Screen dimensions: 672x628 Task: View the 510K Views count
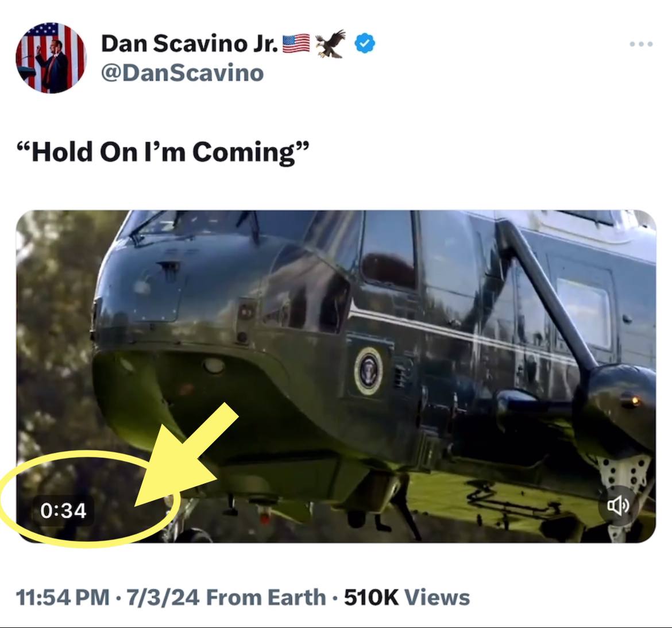[x=407, y=598]
